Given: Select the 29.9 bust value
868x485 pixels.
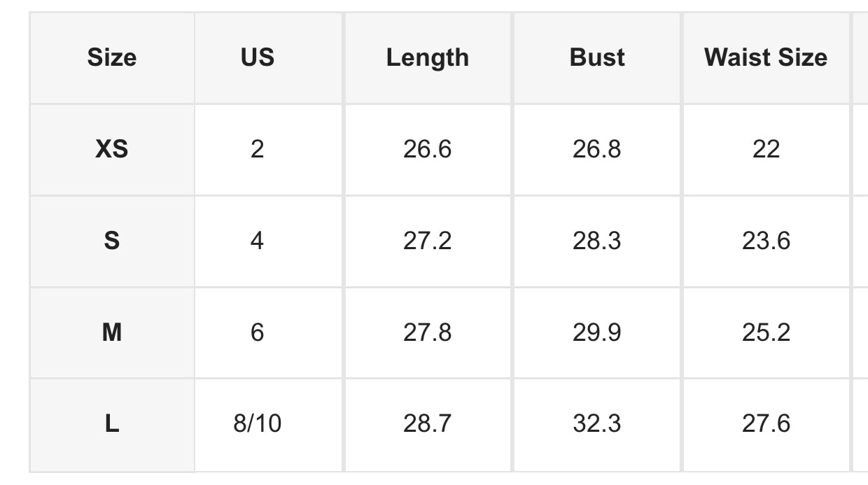Looking at the screenshot, I should click(597, 332).
